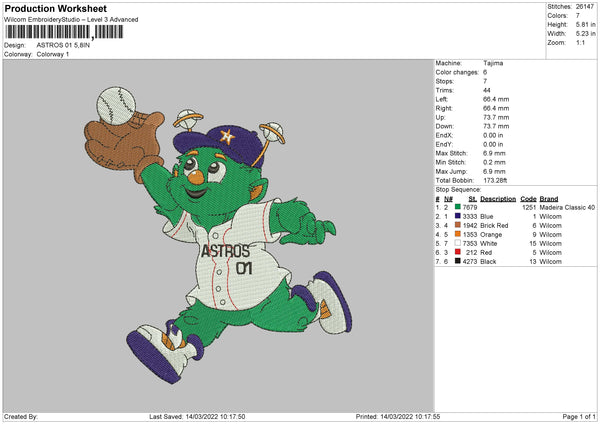This screenshot has height=424, width=600.
Task: Click the 'White' description text
Action: pos(489,243)
